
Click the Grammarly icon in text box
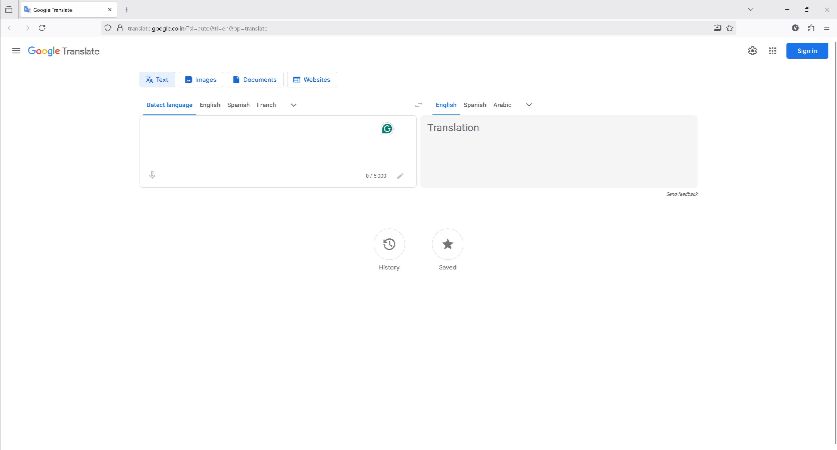(387, 129)
